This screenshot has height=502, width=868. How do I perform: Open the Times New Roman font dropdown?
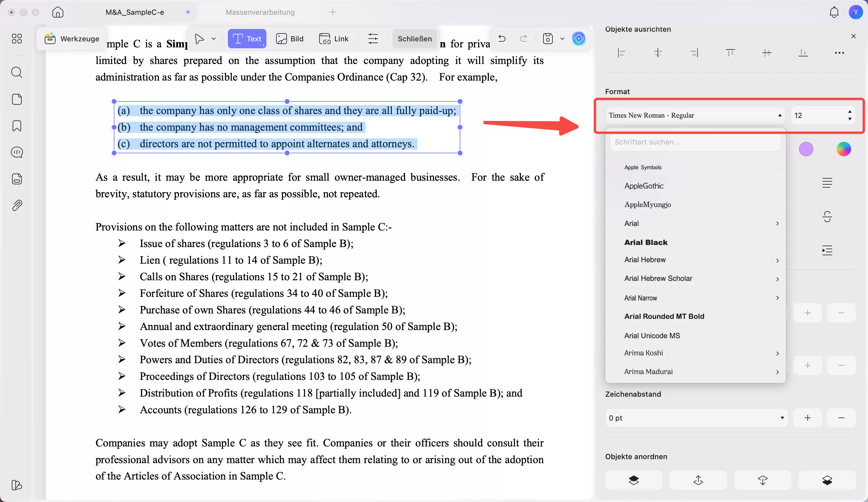[x=695, y=115]
